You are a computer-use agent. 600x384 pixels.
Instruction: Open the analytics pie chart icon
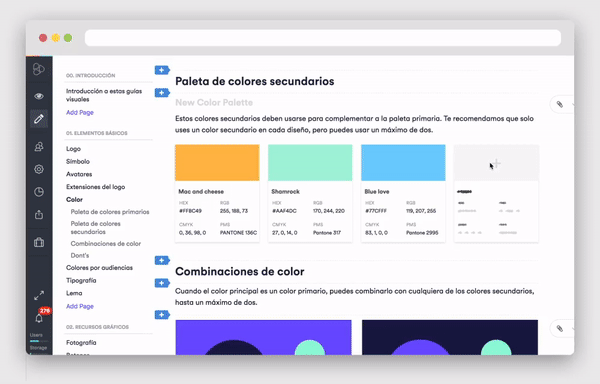click(39, 192)
